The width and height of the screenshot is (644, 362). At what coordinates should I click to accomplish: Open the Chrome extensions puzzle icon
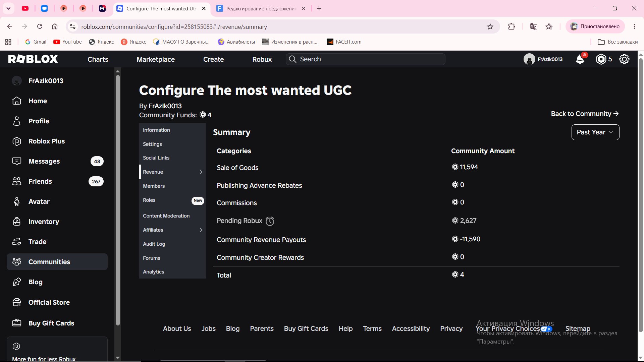(512, 26)
